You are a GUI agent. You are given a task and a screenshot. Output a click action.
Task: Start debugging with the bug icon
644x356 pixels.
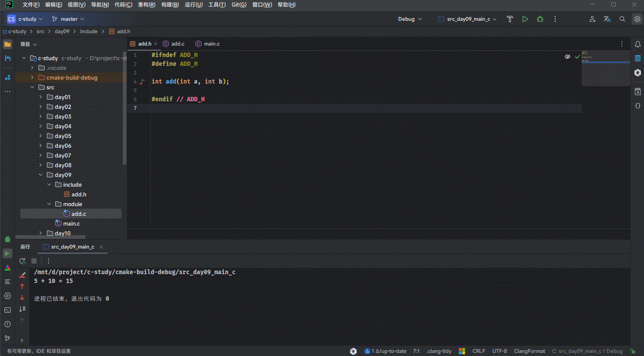click(540, 19)
